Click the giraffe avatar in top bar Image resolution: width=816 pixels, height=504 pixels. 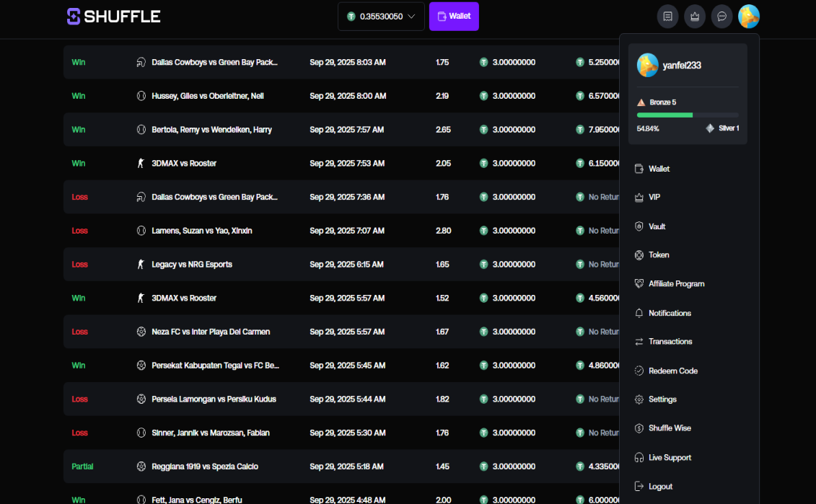coord(749,17)
